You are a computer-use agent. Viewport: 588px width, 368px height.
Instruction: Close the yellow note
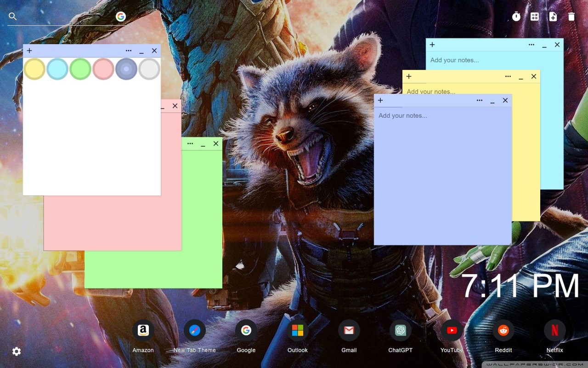point(534,76)
